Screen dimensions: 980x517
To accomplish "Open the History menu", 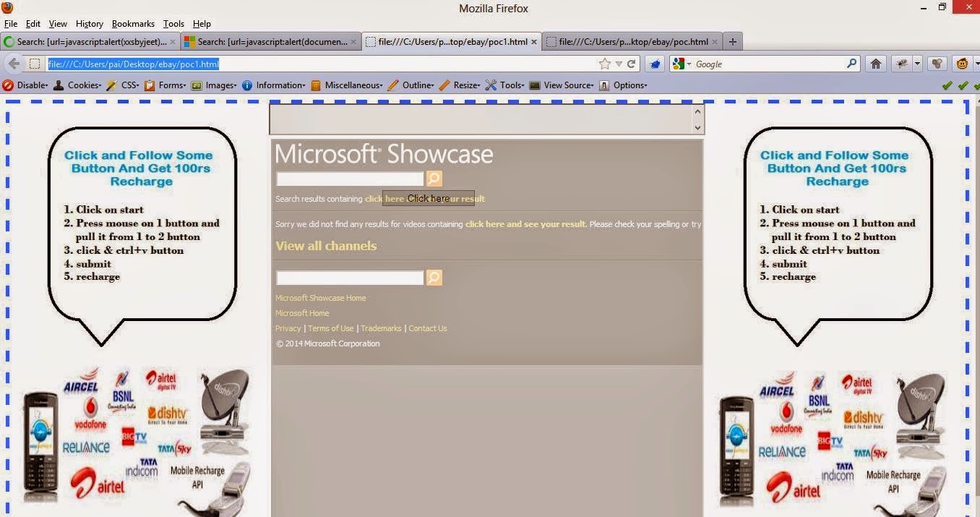I will (x=90, y=24).
